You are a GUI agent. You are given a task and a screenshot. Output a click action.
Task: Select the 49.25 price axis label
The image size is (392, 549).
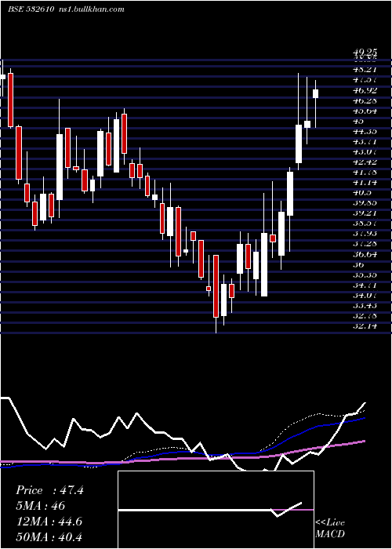[365, 53]
